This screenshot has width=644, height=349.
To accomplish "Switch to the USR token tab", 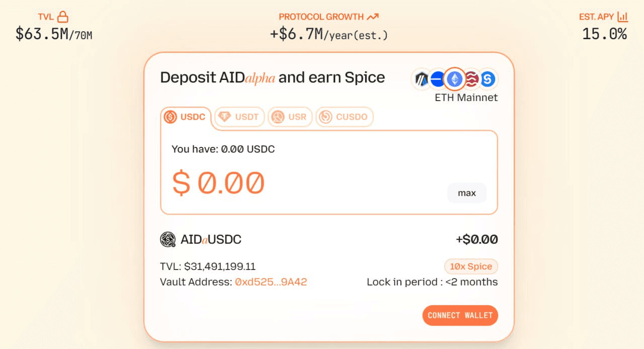I will coord(290,117).
